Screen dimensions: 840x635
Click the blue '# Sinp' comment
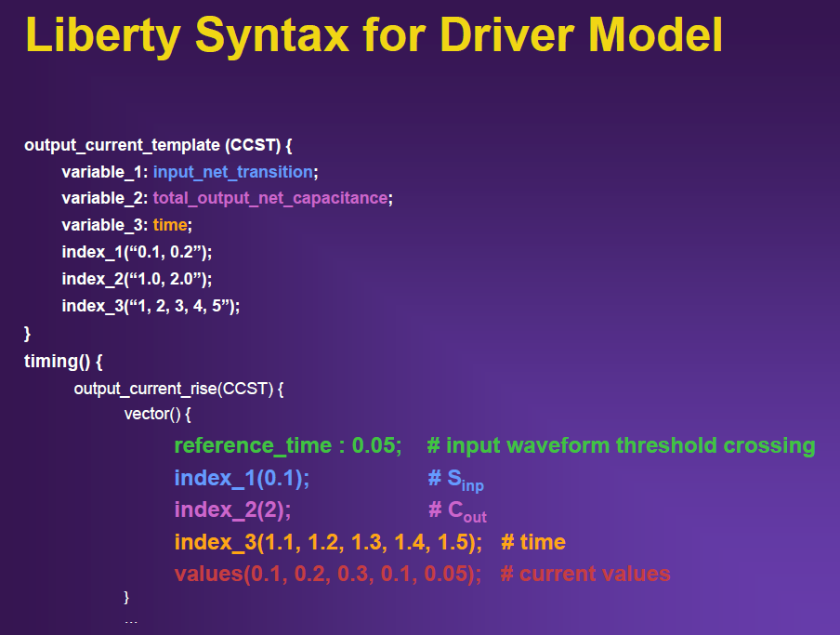point(455,480)
